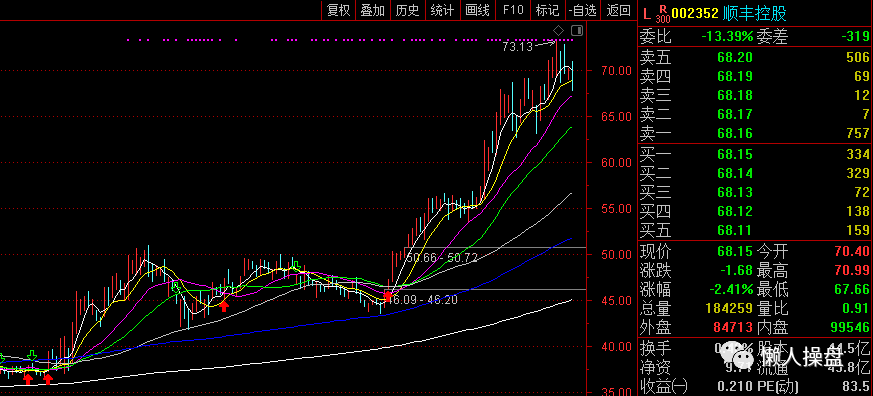The width and height of the screenshot is (873, 396).
Task: Click the 返回 back button
Action: click(619, 9)
